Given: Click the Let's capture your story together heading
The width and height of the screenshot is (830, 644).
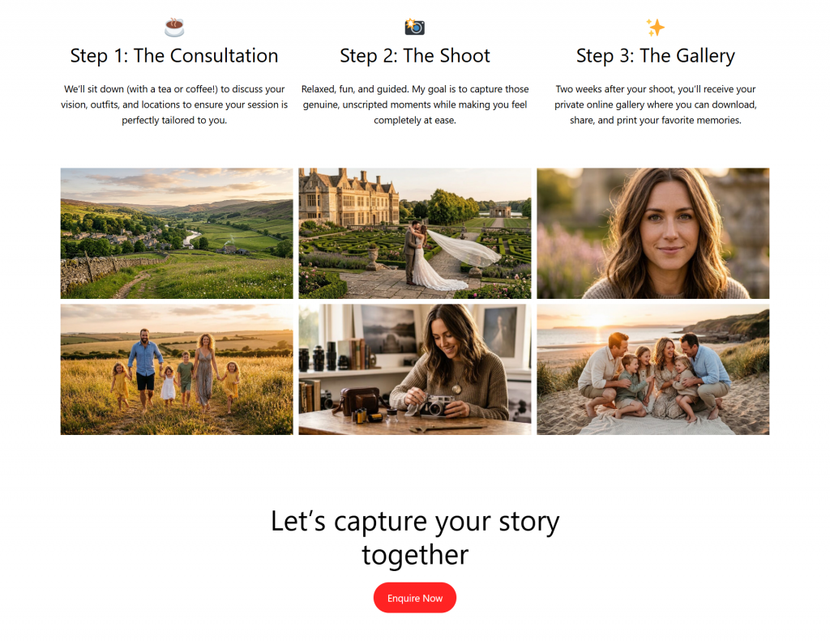Looking at the screenshot, I should (x=415, y=538).
